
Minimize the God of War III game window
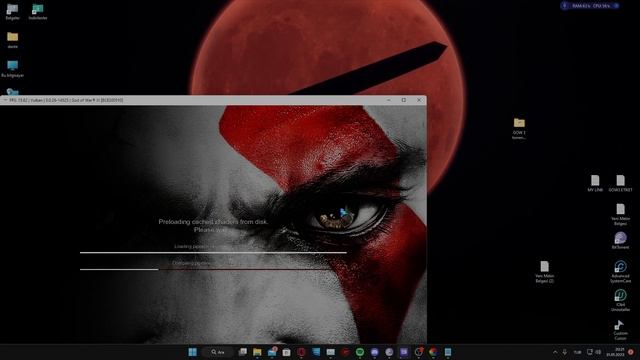tap(389, 100)
